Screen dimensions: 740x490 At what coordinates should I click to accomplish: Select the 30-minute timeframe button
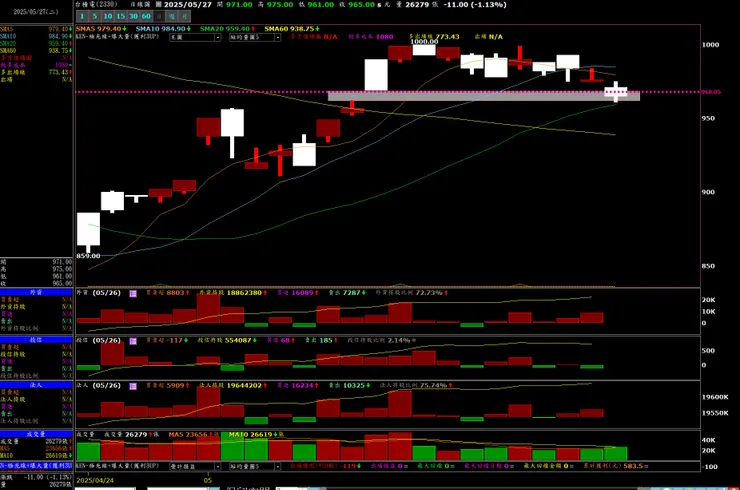click(134, 17)
